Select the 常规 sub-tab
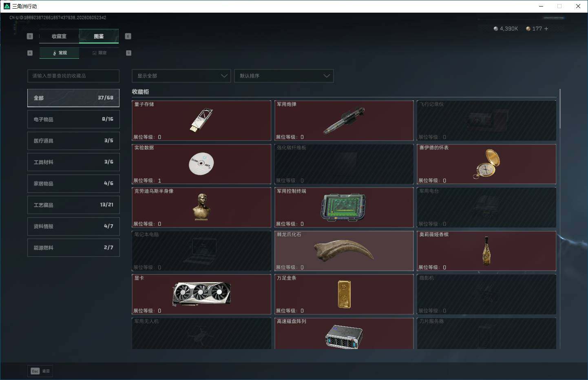This screenshot has height=380, width=588. click(60, 53)
